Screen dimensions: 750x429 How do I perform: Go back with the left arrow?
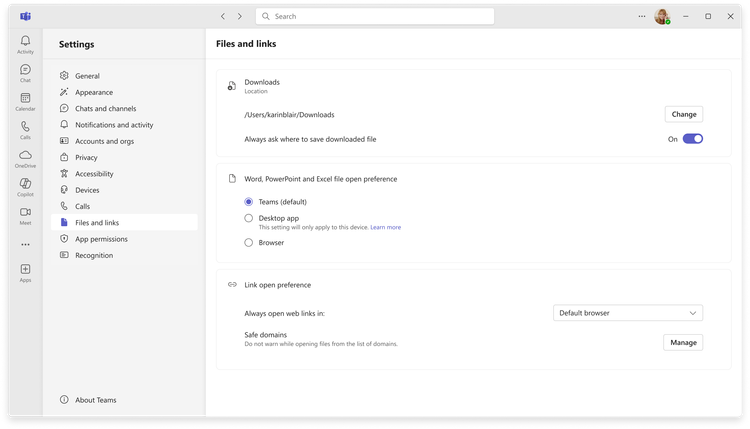[223, 16]
